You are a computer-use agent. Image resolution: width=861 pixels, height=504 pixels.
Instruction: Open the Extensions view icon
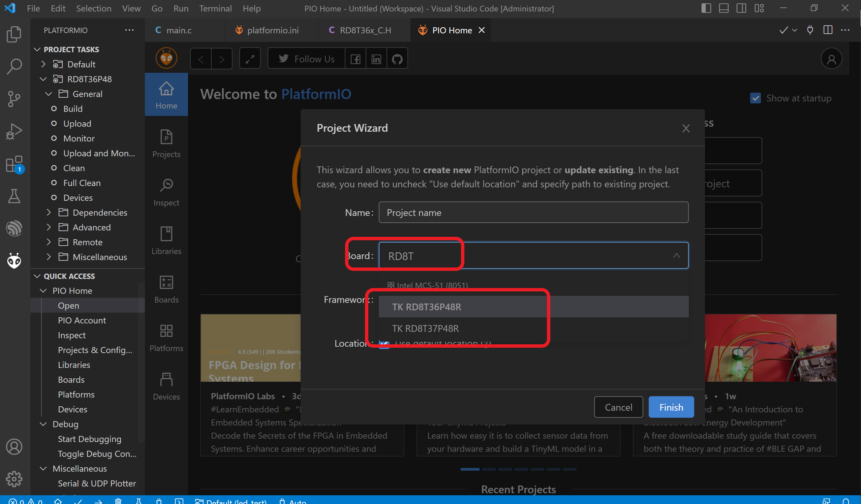(14, 164)
